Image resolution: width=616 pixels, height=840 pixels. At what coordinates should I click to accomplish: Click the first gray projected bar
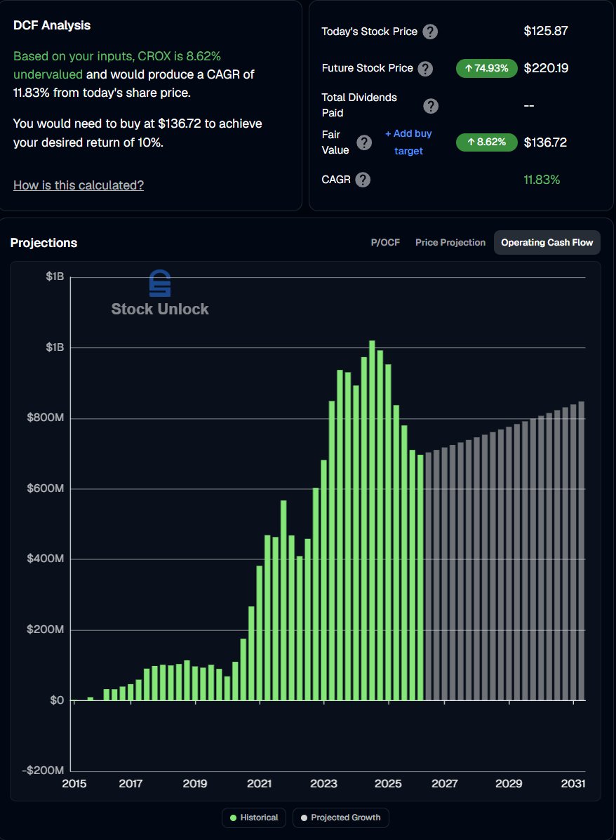coord(429,576)
